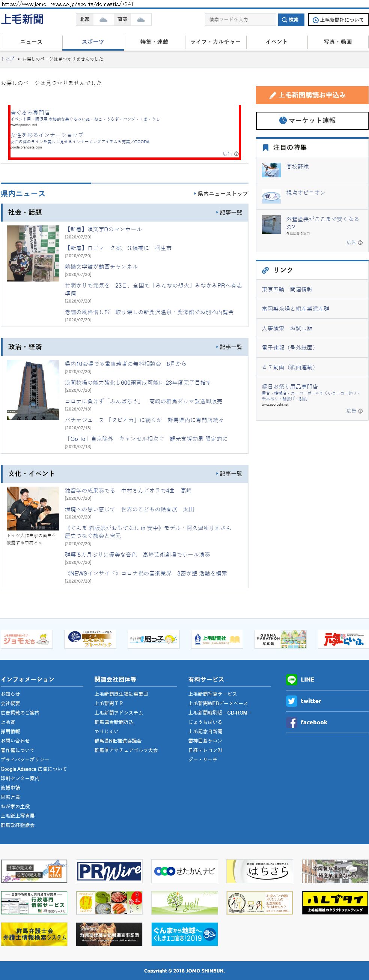369x980 pixels.
Task: Expand 文化・イベント 記事一覧 list
Action: pyautogui.click(x=229, y=474)
